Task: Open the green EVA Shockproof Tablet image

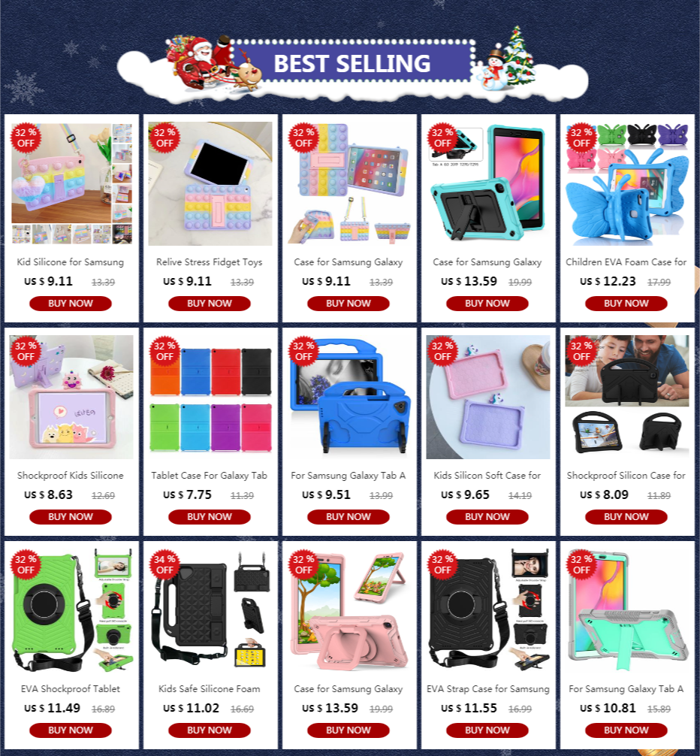Action: (x=71, y=611)
